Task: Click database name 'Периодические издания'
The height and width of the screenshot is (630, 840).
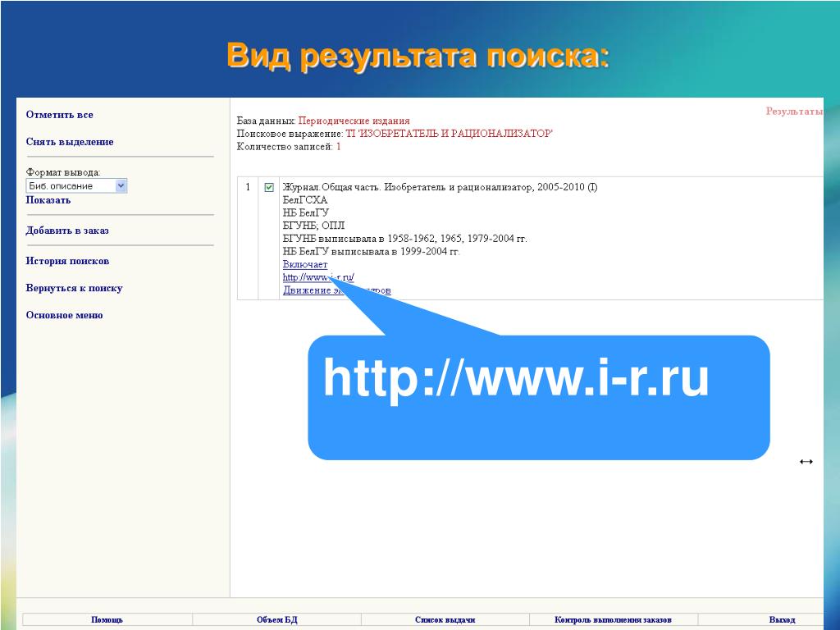Action: [x=354, y=121]
